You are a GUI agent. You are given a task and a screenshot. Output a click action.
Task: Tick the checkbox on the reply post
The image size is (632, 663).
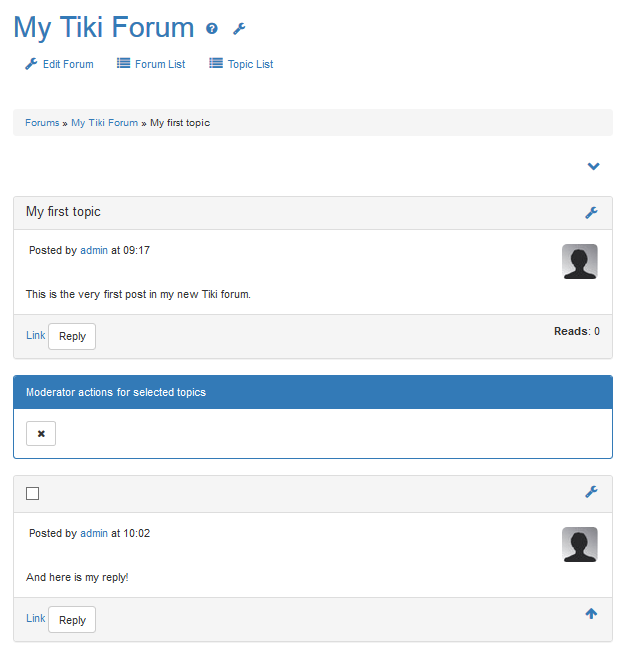pyautogui.click(x=33, y=493)
